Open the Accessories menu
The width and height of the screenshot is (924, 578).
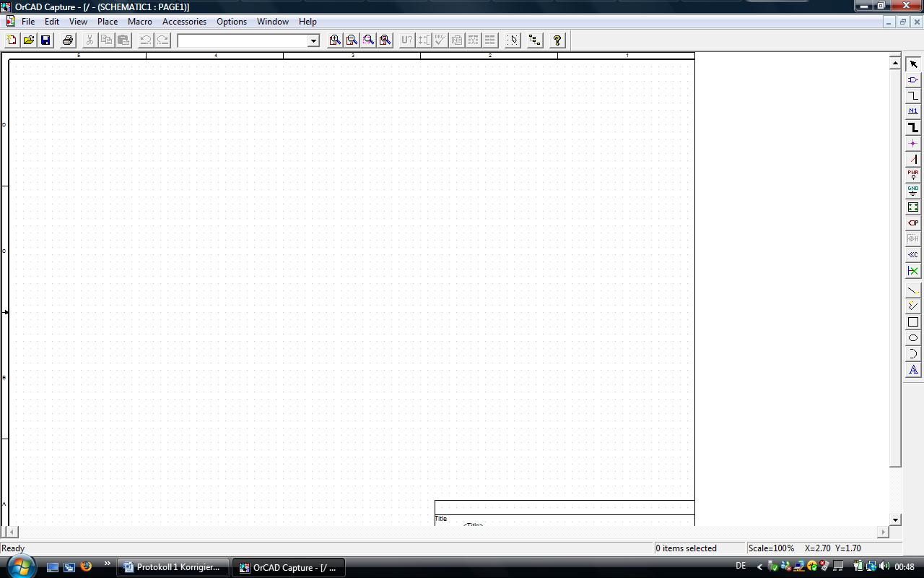coord(184,22)
